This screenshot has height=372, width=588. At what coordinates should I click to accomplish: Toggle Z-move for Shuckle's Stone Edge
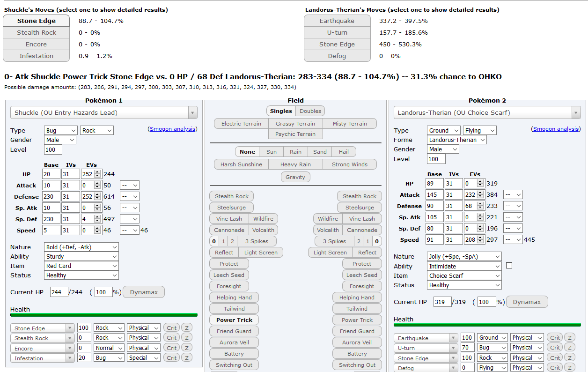186,327
